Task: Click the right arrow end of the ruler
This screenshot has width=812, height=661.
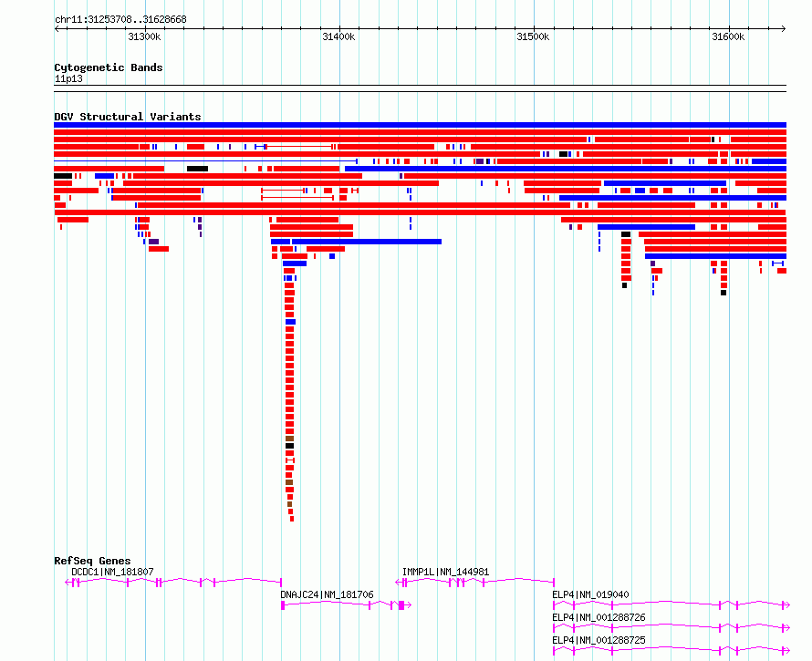Action: pos(784,28)
